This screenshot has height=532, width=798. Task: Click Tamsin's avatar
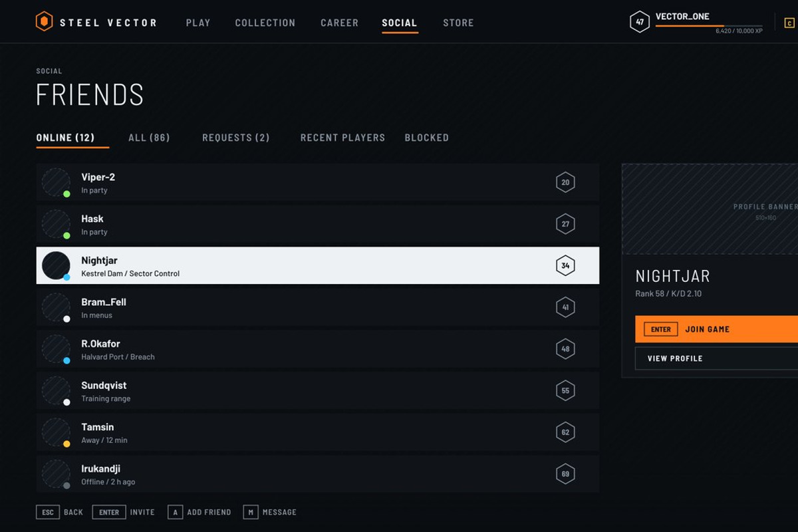point(56,432)
